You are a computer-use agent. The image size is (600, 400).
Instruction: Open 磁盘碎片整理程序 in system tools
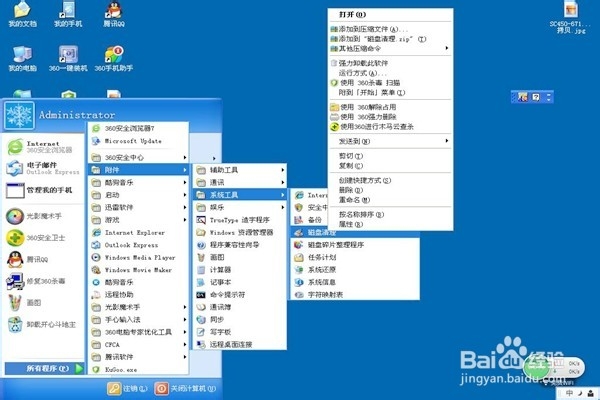pyautogui.click(x=355, y=245)
